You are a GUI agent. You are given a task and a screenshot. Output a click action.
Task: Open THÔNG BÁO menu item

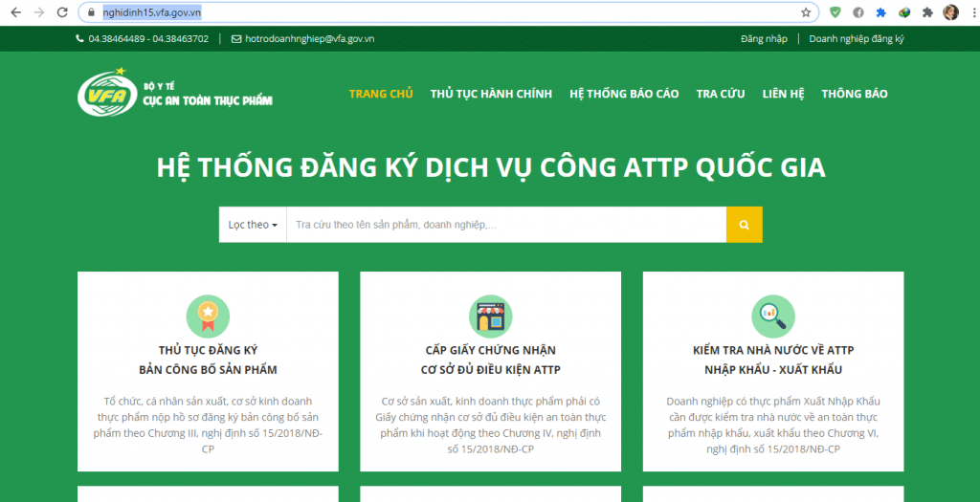tap(855, 94)
